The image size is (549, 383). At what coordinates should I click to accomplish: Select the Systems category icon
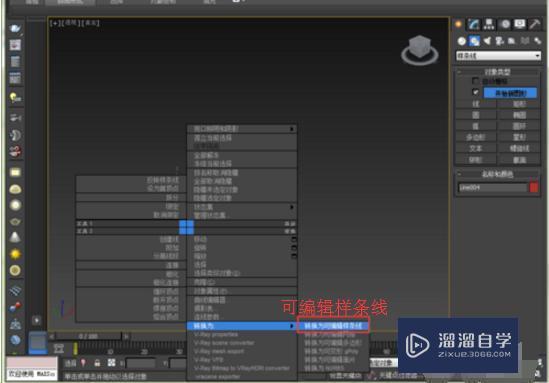pyautogui.click(x=537, y=41)
